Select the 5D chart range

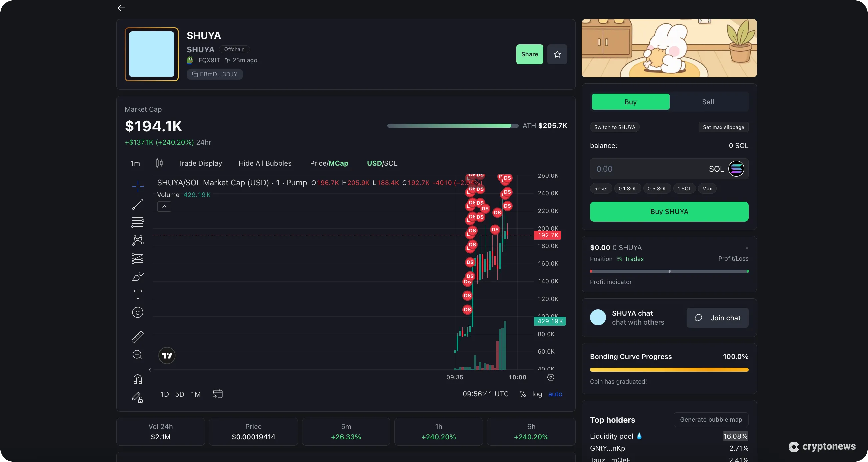[179, 394]
